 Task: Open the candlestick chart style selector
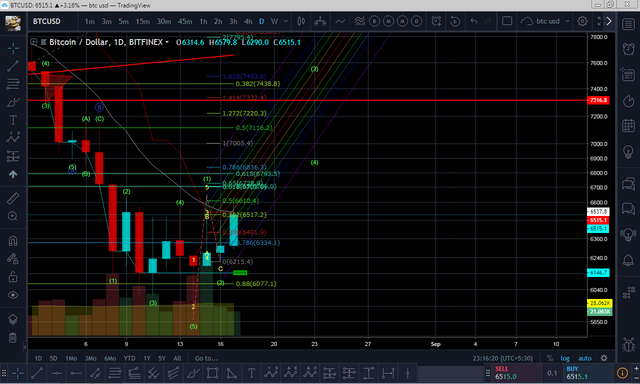pyautogui.click(x=301, y=21)
